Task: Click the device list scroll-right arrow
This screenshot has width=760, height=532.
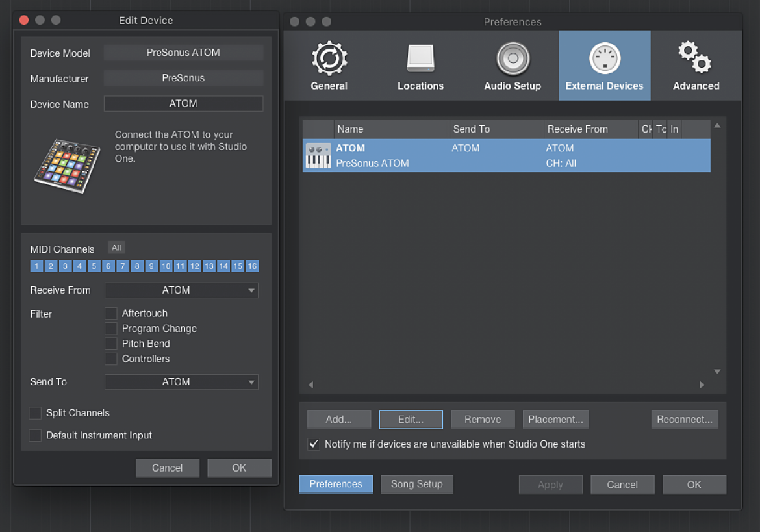Action: [x=702, y=385]
